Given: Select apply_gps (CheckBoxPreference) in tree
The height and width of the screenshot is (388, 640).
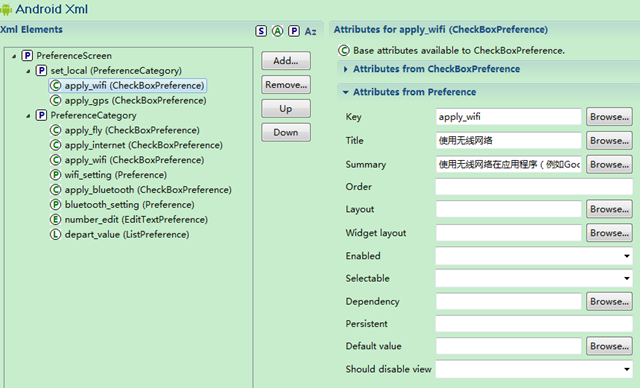Looking at the screenshot, I should [136, 100].
